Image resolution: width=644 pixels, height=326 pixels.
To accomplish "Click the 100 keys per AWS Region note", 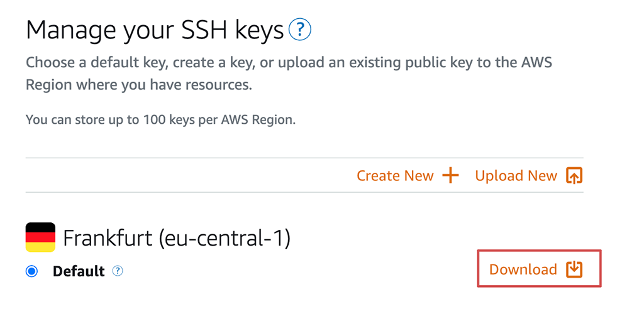I will click(x=160, y=120).
